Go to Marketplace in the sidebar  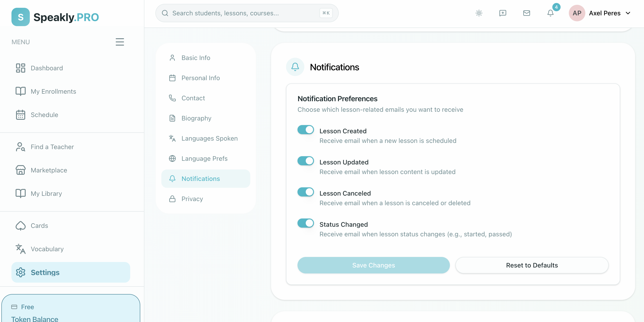click(x=49, y=170)
